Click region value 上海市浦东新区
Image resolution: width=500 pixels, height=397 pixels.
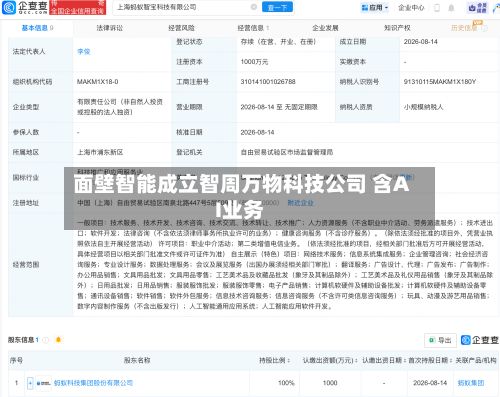pos(100,152)
